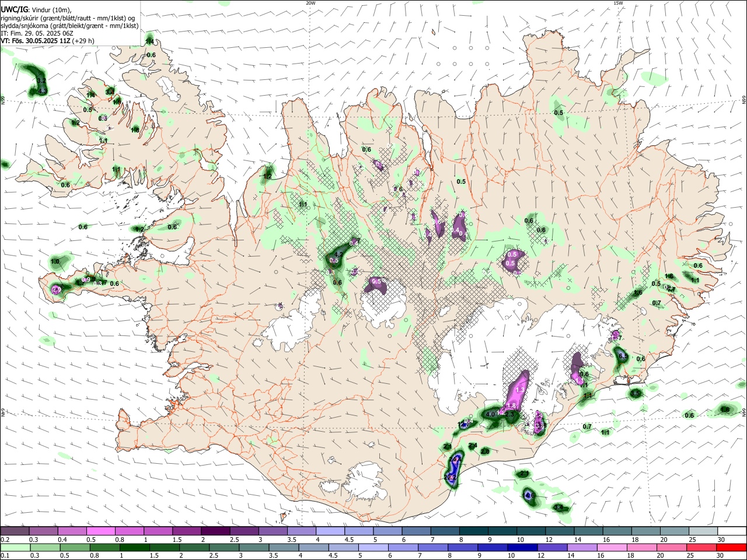747x560 pixels.
Task: Click the "1.3" value inside the purple snow patch
Action: coord(521,390)
